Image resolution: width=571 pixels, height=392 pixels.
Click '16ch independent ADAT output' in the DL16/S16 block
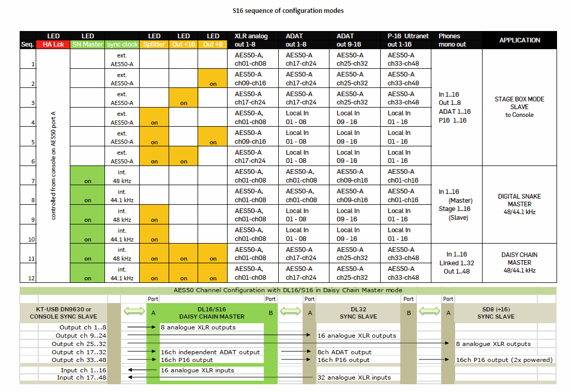[210, 352]
